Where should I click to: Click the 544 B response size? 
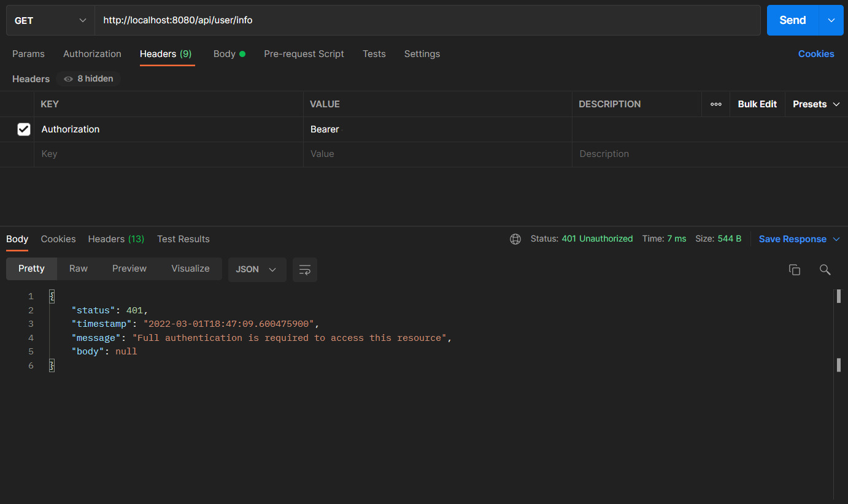click(x=730, y=239)
